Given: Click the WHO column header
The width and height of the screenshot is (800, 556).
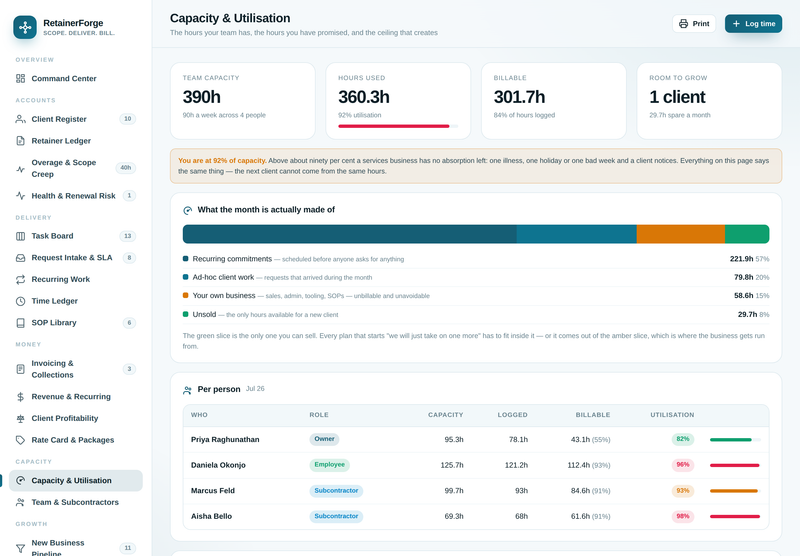Looking at the screenshot, I should pyautogui.click(x=199, y=415).
